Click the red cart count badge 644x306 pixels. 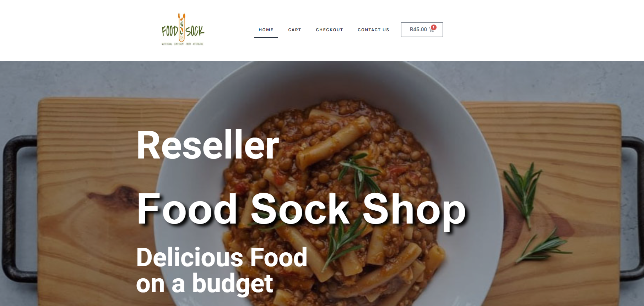pyautogui.click(x=434, y=27)
